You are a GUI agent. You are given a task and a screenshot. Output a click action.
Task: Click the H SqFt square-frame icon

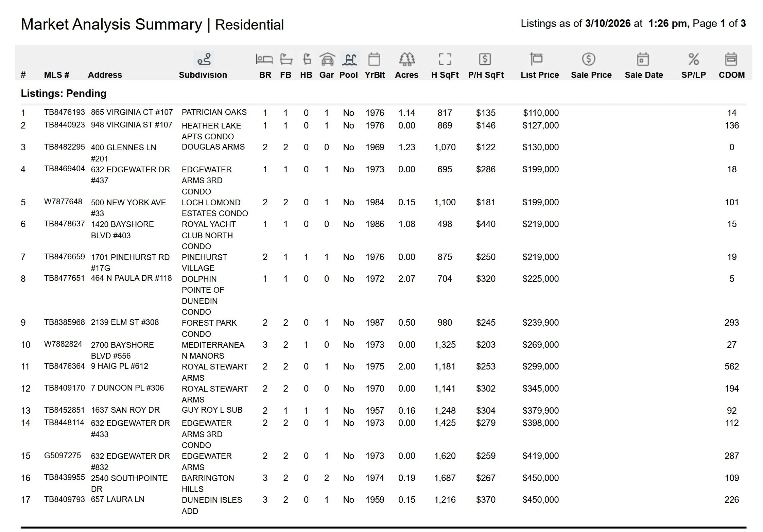[445, 59]
